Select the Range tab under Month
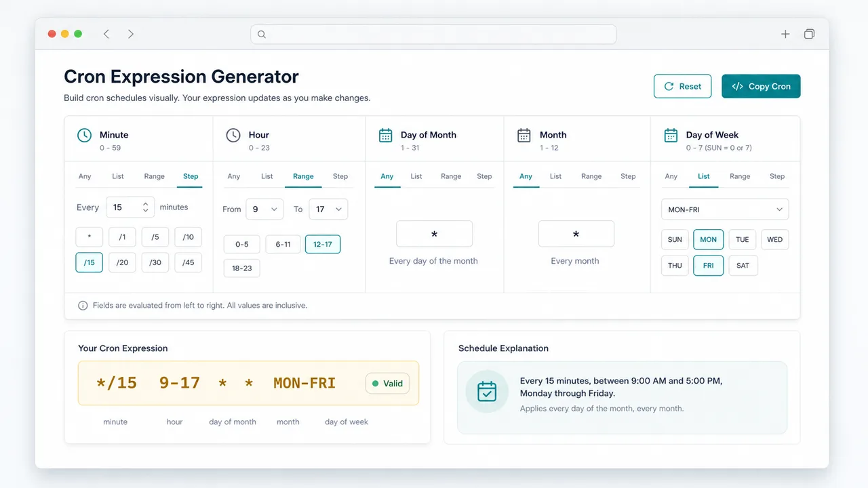 (x=591, y=176)
